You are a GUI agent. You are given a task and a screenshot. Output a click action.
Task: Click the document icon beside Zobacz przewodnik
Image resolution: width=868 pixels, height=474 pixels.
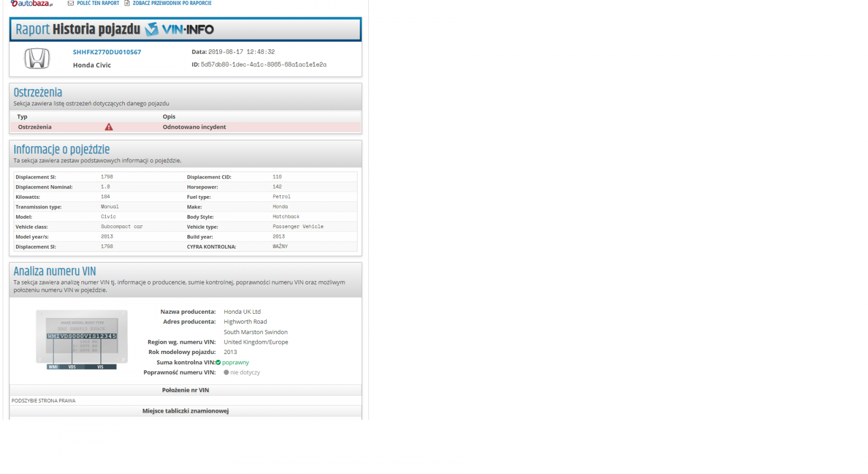(x=127, y=3)
